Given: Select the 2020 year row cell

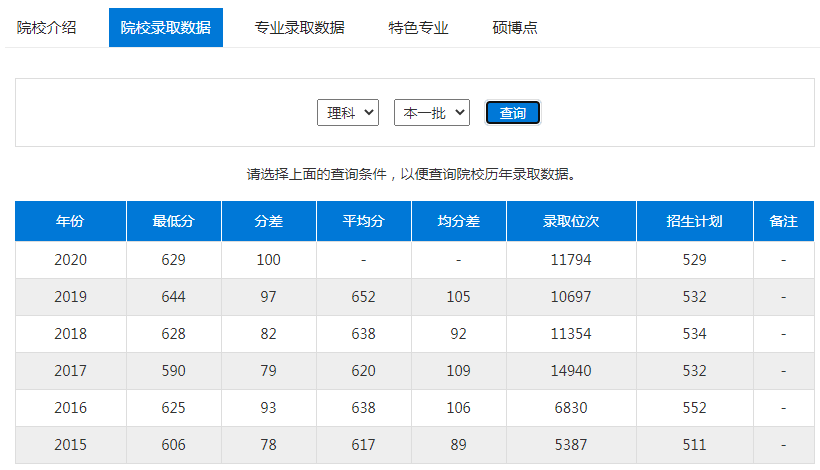Looking at the screenshot, I should pos(70,259).
